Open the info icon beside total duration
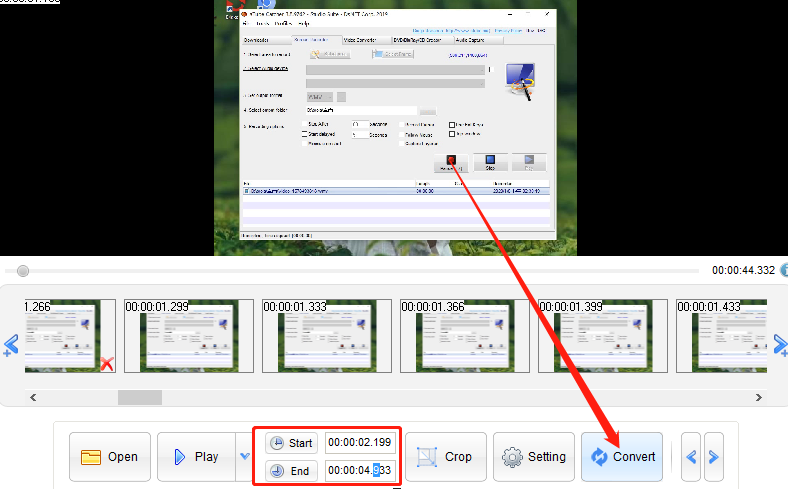 click(x=784, y=270)
